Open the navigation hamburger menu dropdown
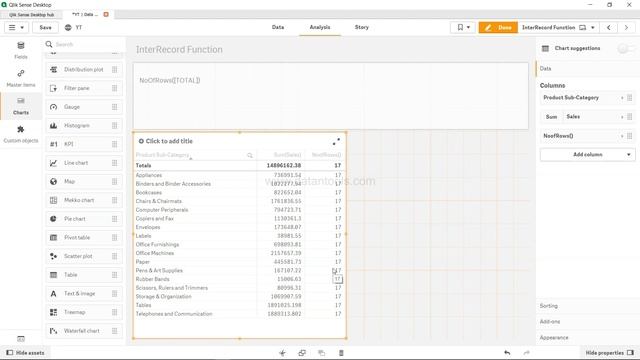Screen dimensions: 640x360 16,27
